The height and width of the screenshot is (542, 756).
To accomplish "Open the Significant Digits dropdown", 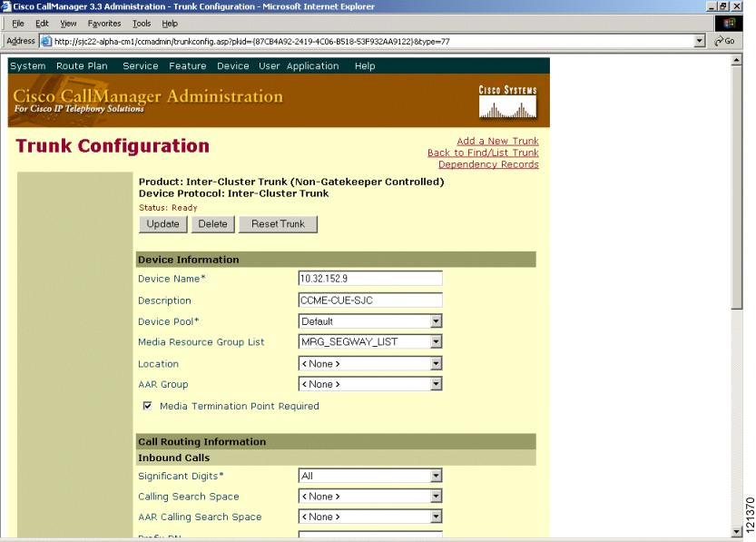I will pos(436,476).
